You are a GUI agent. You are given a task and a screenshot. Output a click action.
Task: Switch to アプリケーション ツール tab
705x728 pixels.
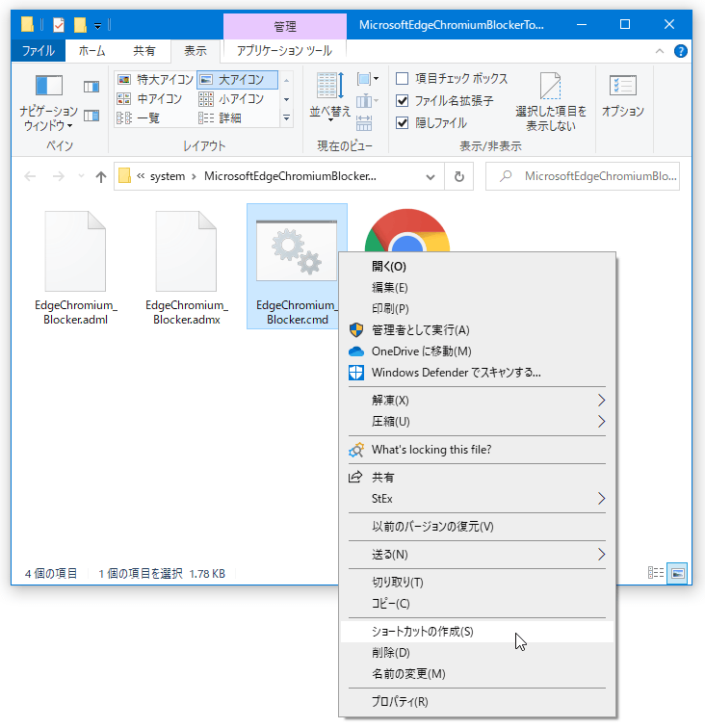pos(284,51)
